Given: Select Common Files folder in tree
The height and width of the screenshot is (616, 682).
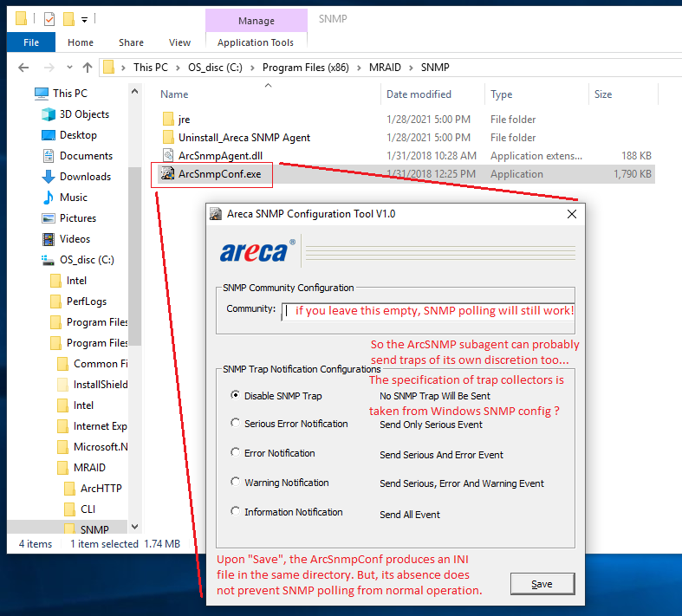Looking at the screenshot, I should [92, 363].
